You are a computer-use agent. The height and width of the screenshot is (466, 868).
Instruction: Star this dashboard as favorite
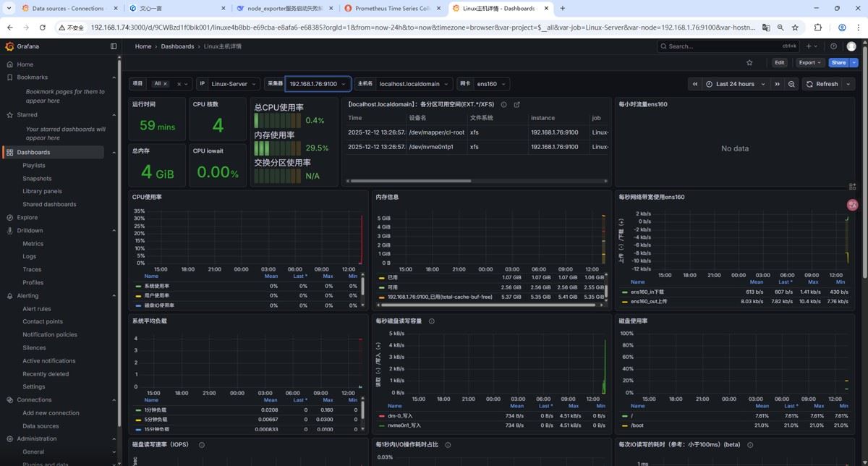749,63
